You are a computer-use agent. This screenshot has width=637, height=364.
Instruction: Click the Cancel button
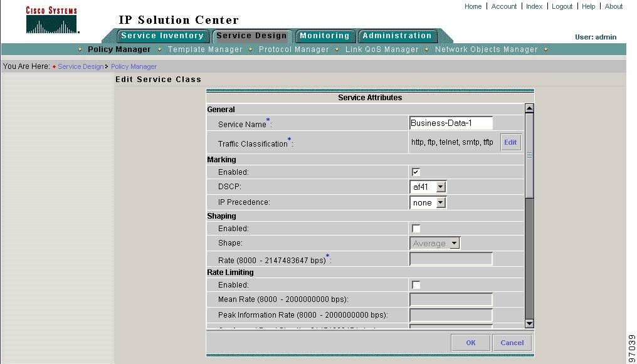coord(512,343)
